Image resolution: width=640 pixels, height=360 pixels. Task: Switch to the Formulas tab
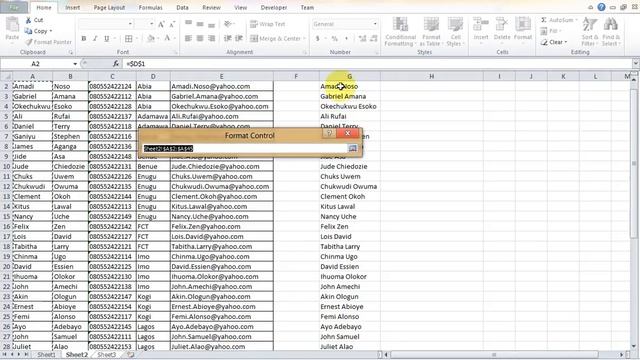coord(150,7)
